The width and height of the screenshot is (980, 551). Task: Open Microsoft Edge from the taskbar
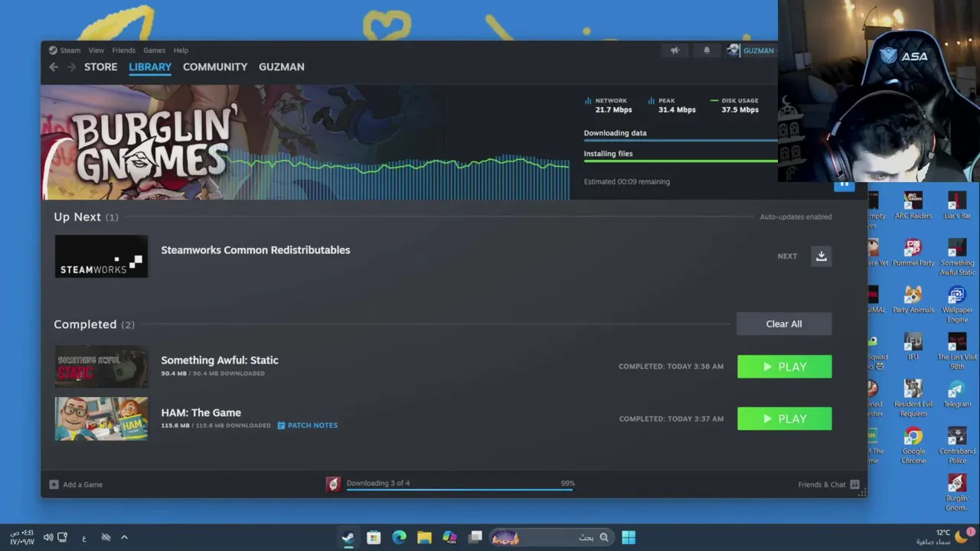tap(399, 537)
